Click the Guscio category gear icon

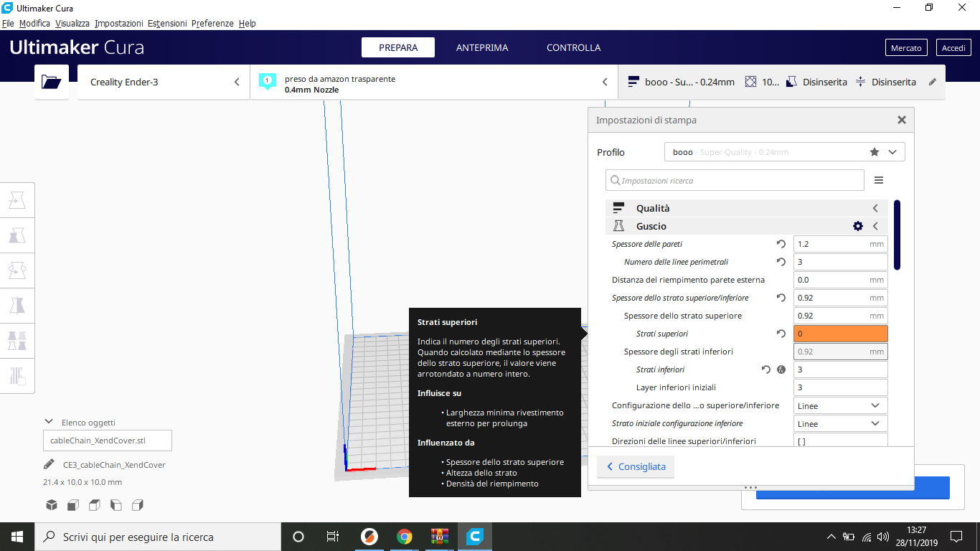click(857, 226)
